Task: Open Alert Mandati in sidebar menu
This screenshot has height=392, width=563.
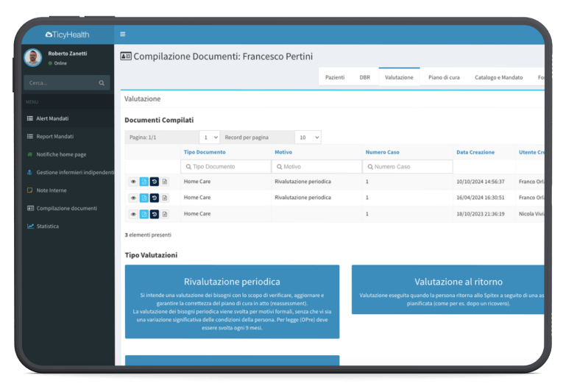Action: (x=53, y=118)
